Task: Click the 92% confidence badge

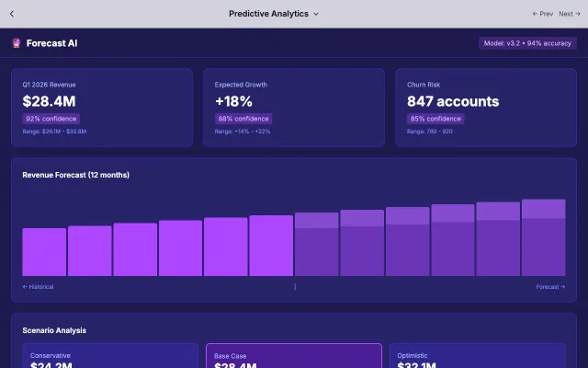Action: 51,119
